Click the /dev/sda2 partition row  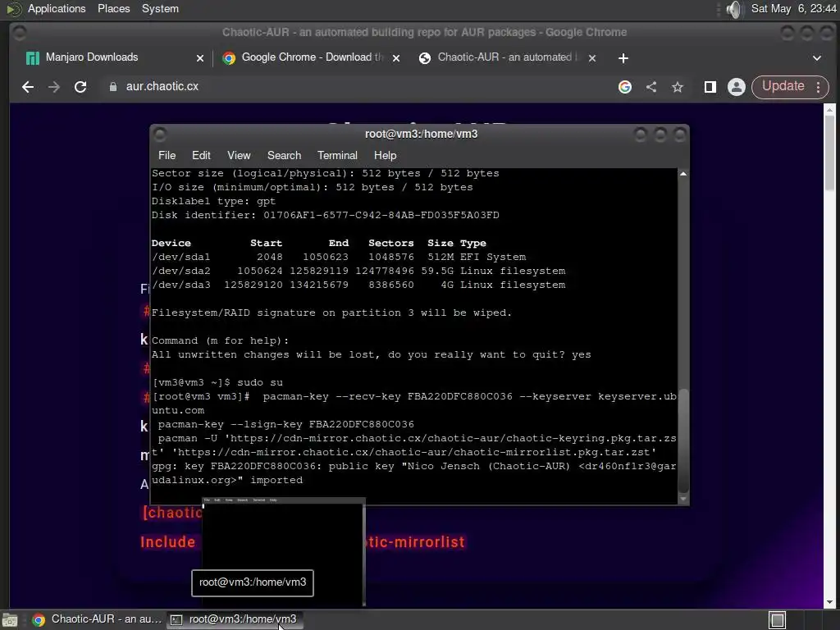[358, 271]
